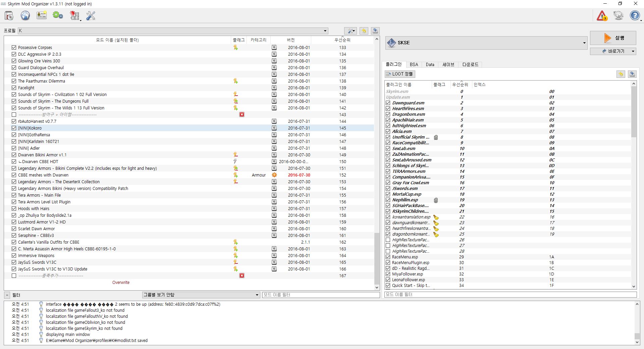Uncheck the RaceMenu.esp plugin

coord(388,257)
